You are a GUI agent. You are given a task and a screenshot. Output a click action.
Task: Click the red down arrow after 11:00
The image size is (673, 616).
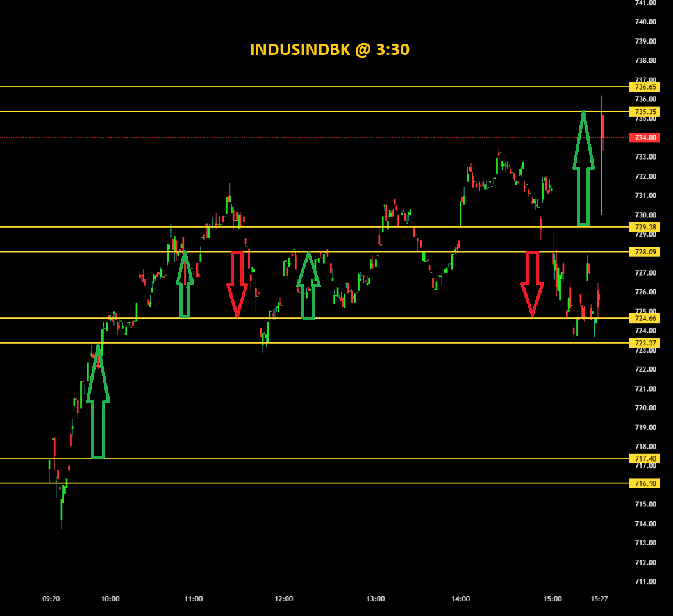click(x=237, y=283)
